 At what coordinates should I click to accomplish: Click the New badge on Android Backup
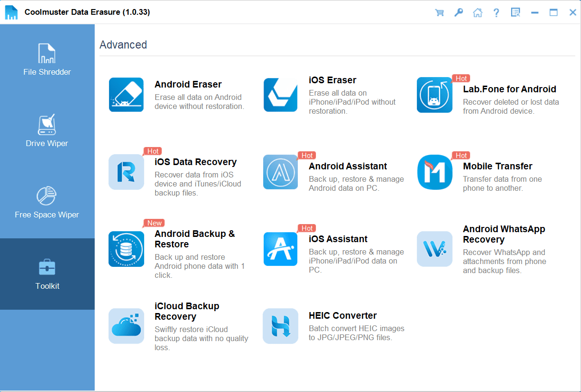tap(154, 223)
